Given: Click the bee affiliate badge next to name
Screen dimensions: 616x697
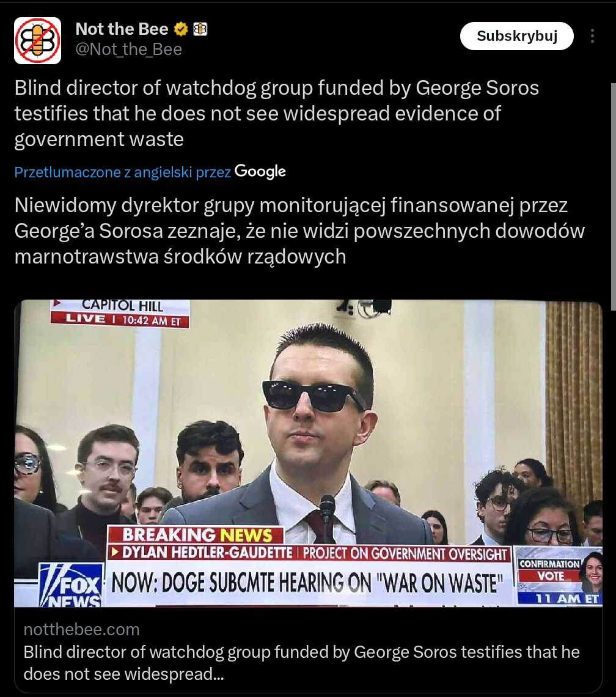Looking at the screenshot, I should tap(200, 29).
